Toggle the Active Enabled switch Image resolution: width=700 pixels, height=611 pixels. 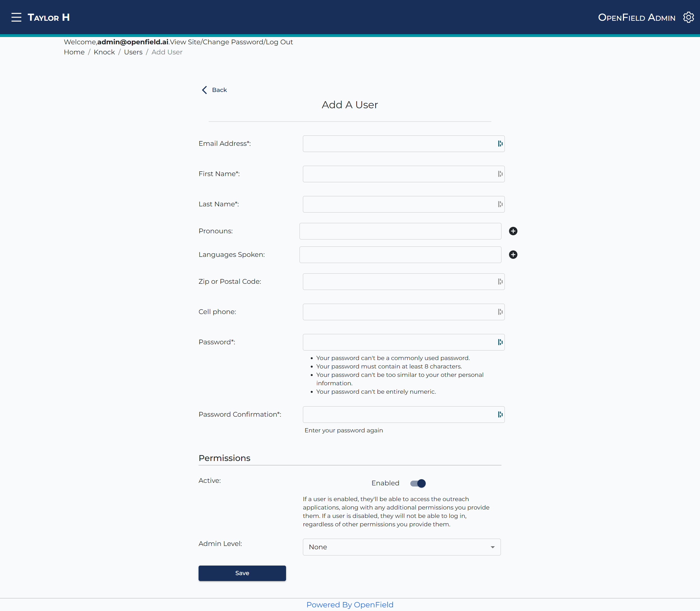(418, 483)
